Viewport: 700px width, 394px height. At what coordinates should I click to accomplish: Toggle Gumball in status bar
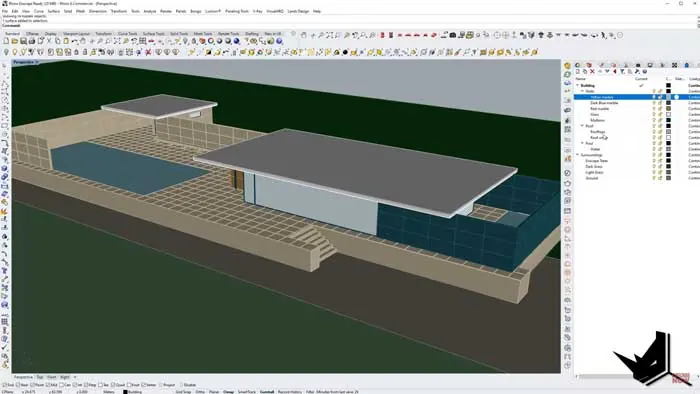267,392
